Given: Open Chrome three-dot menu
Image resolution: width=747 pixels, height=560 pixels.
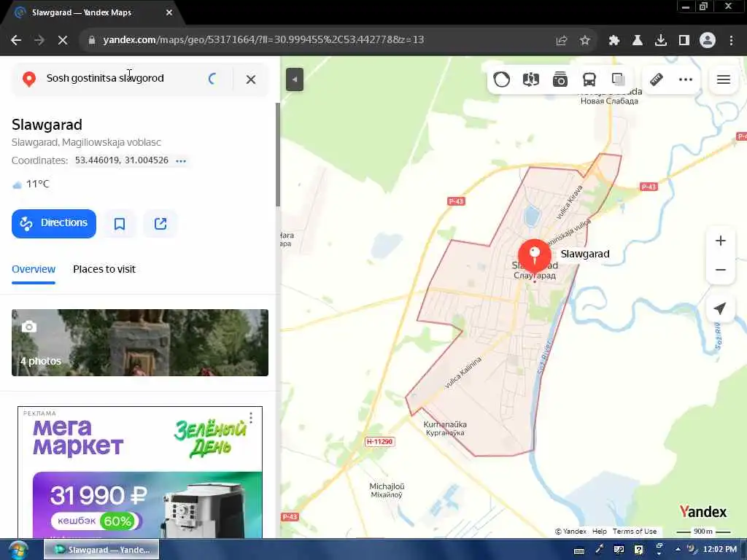Looking at the screenshot, I should pyautogui.click(x=731, y=40).
